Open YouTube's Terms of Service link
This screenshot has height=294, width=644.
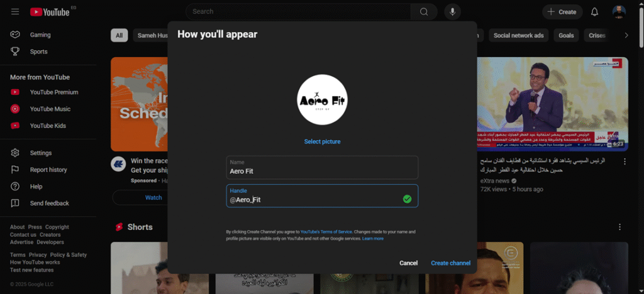coord(326,232)
